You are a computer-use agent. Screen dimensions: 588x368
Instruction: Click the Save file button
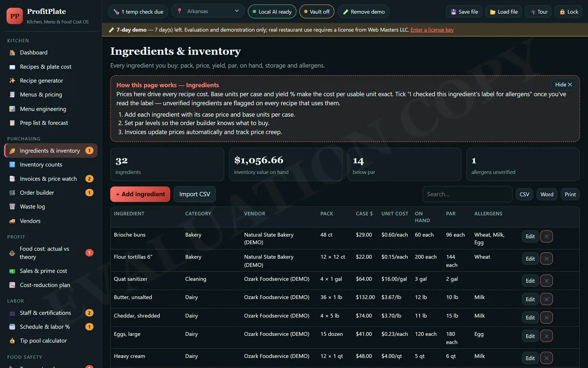coord(464,12)
